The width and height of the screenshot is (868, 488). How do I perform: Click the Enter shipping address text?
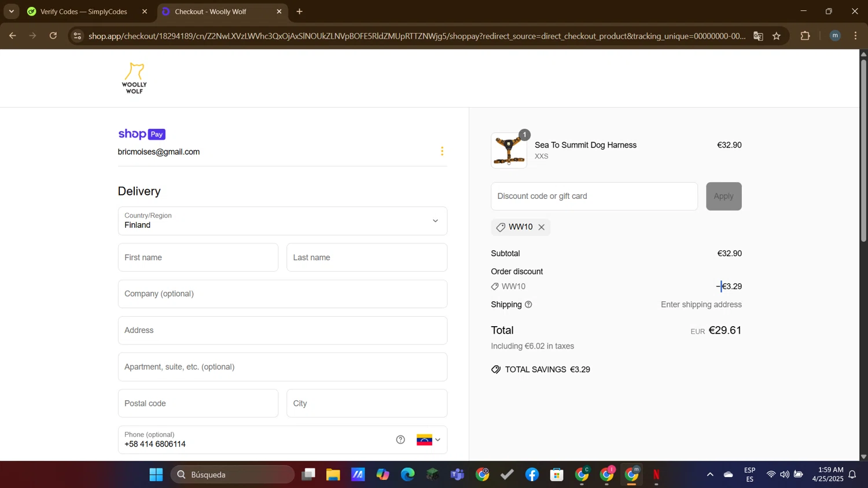701,305
